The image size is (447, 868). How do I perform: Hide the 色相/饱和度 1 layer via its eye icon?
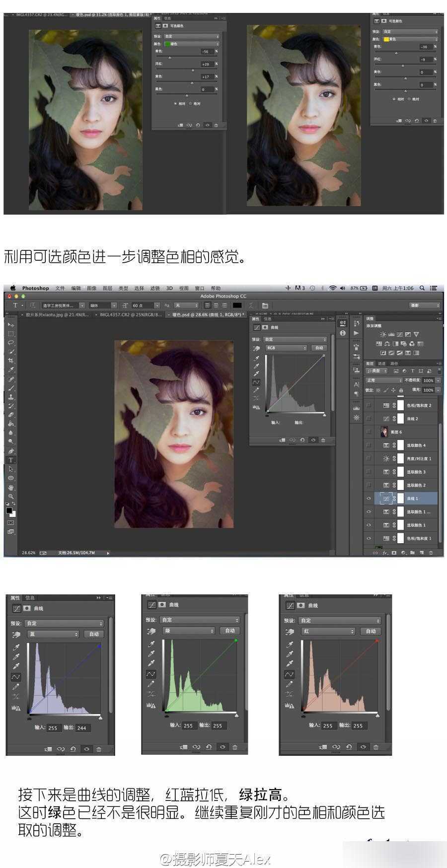[369, 538]
